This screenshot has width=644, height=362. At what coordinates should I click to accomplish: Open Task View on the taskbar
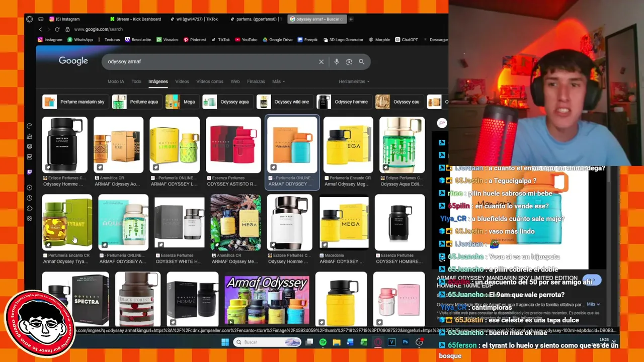[x=309, y=342]
